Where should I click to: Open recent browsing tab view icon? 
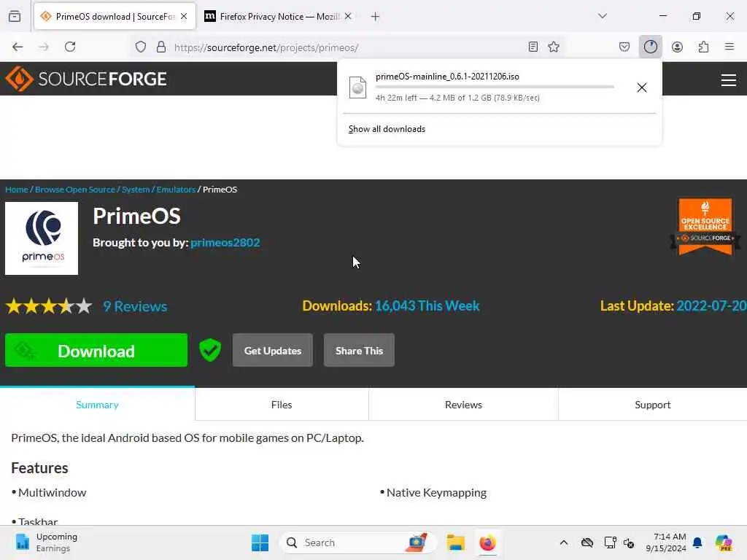[15, 16]
